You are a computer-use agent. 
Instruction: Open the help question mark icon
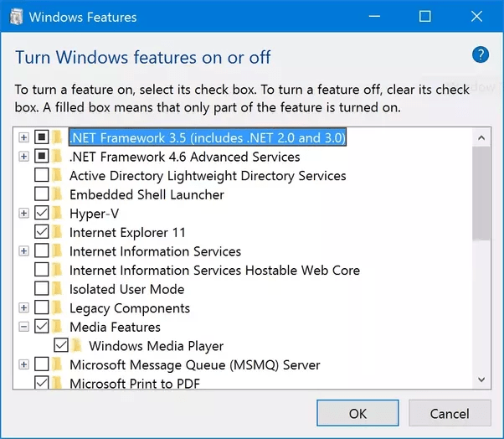click(x=481, y=55)
